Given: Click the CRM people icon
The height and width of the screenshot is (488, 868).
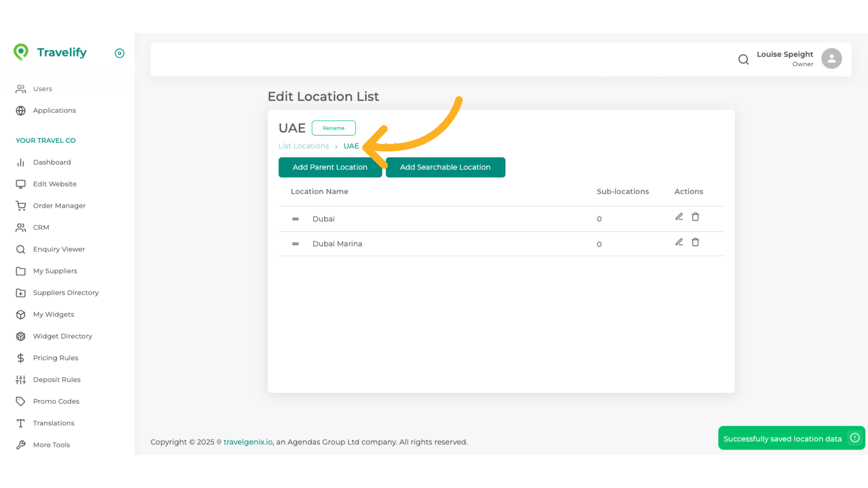Looking at the screenshot, I should click(x=21, y=227).
